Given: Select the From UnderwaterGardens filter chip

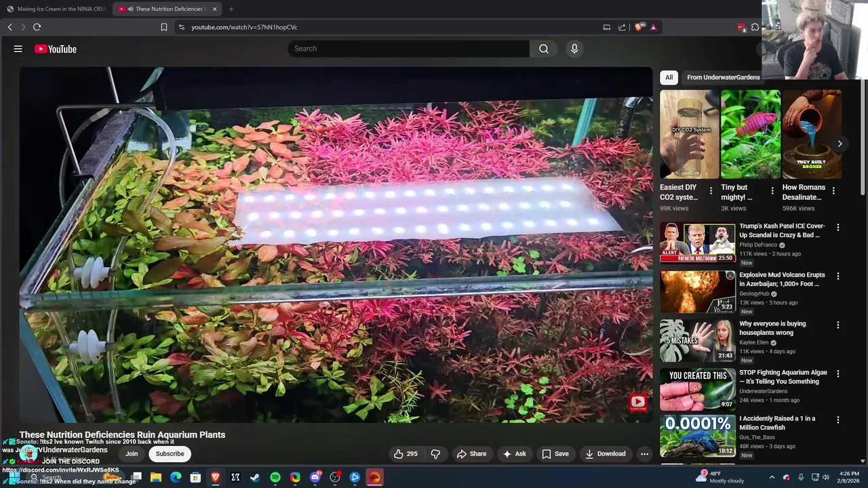Looking at the screenshot, I should click(723, 77).
